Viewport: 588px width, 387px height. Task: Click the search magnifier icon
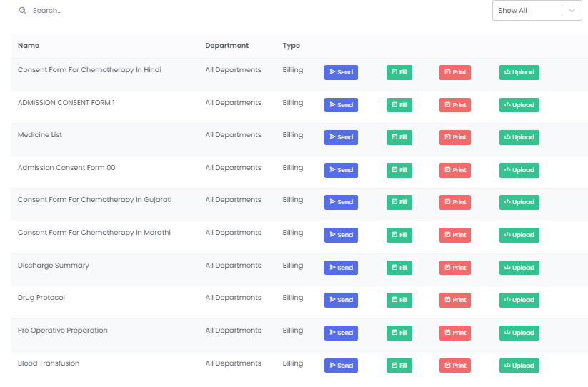(22, 11)
